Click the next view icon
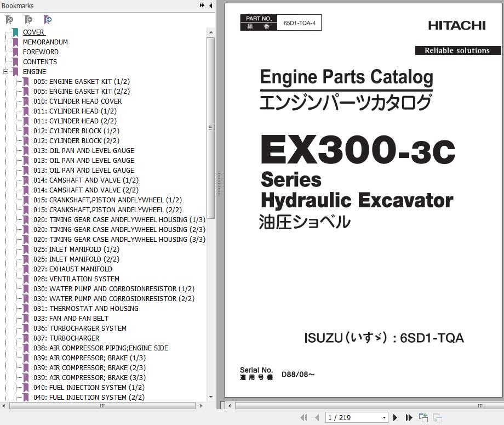Screen dimensions: 504x425 coord(438,418)
